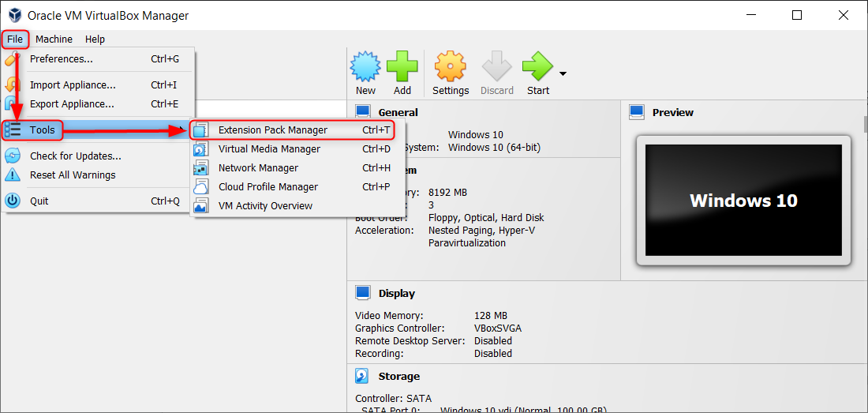Click the New virtual machine icon
The height and width of the screenshot is (413, 868).
(x=365, y=66)
